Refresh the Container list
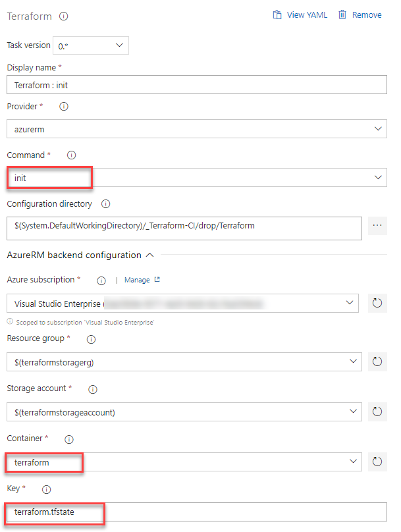401x532 pixels. click(x=377, y=462)
